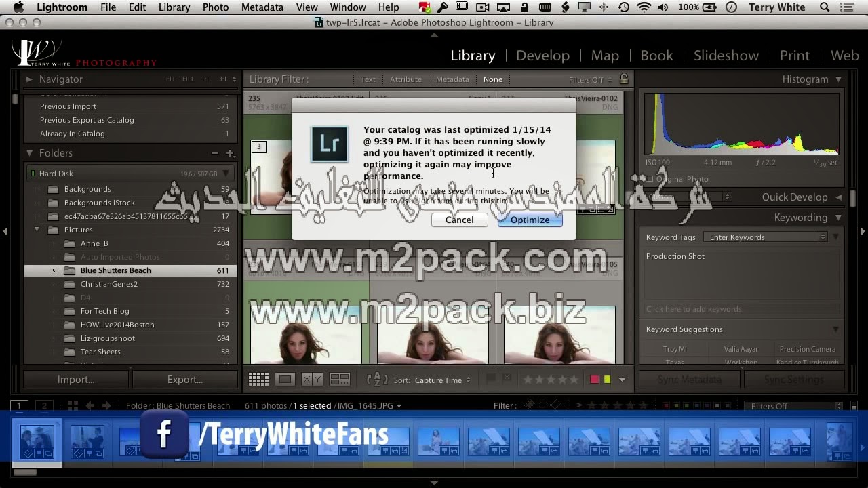Click Backgrounds iStock folder icon

(53, 203)
